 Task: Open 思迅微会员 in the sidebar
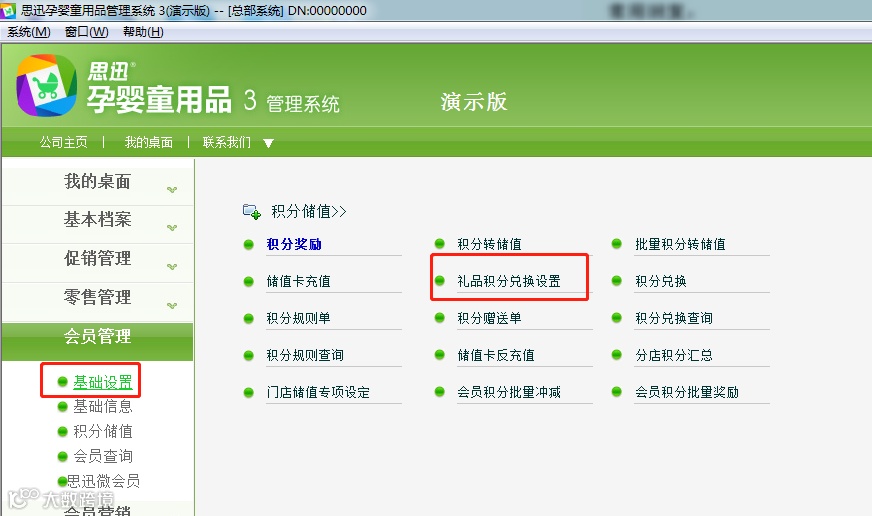103,481
